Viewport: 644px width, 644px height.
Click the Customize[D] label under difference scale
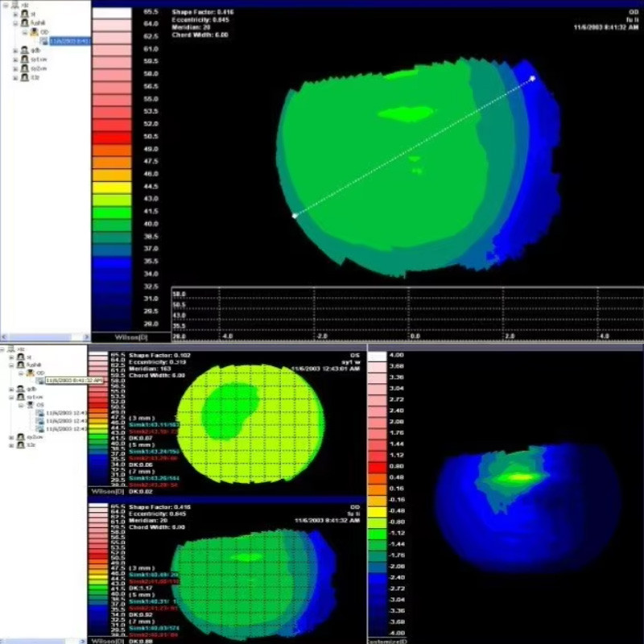pos(387,641)
